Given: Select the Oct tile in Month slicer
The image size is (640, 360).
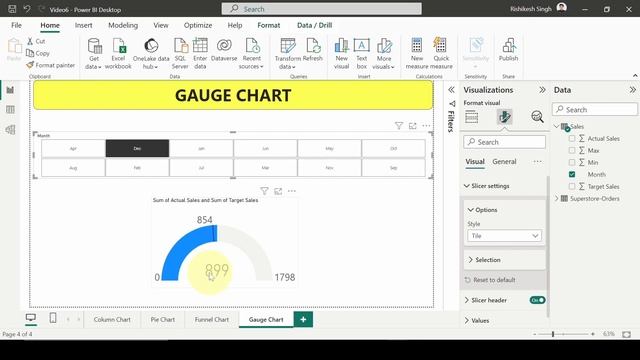Looking at the screenshot, I should (393, 149).
